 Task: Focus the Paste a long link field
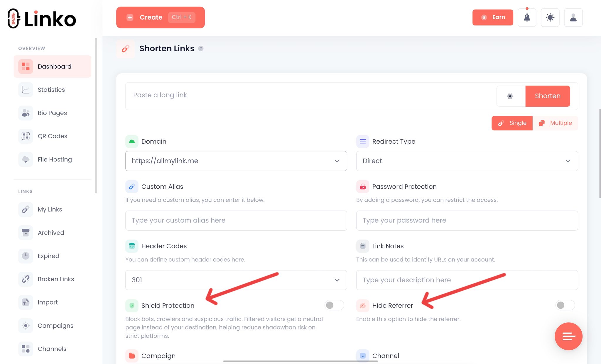[x=311, y=96]
